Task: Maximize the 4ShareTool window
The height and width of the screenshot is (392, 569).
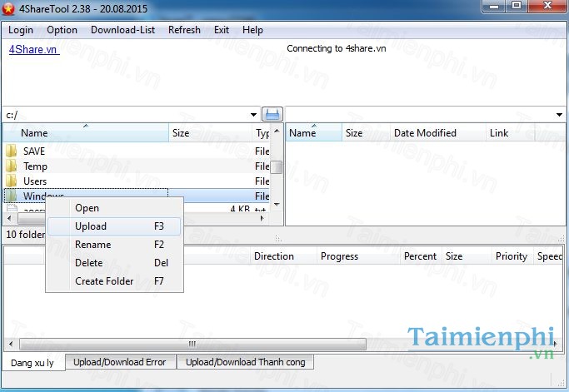Action: click(x=517, y=6)
